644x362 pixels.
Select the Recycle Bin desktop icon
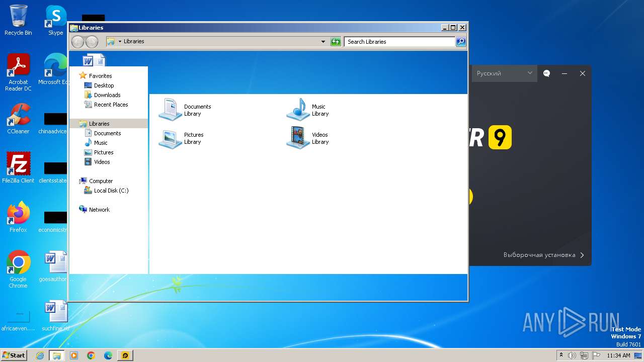(18, 21)
